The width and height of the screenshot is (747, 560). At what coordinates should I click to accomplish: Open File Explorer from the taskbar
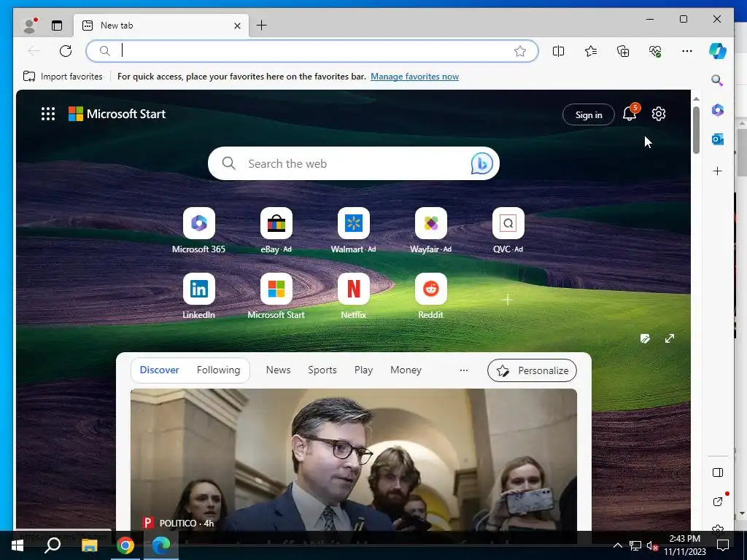[89, 545]
